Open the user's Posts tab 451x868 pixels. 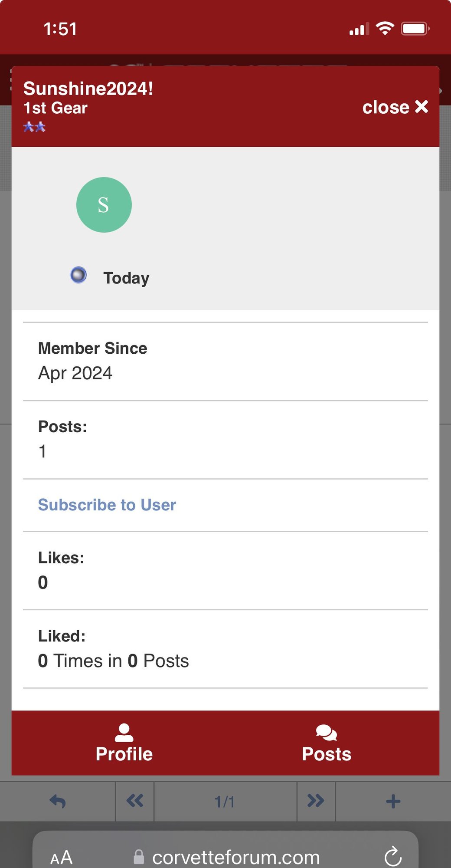click(327, 743)
